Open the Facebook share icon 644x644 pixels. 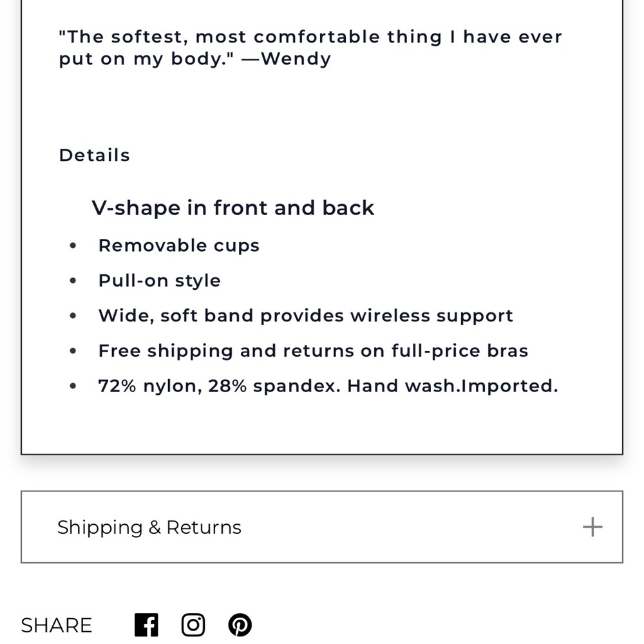pyautogui.click(x=146, y=625)
